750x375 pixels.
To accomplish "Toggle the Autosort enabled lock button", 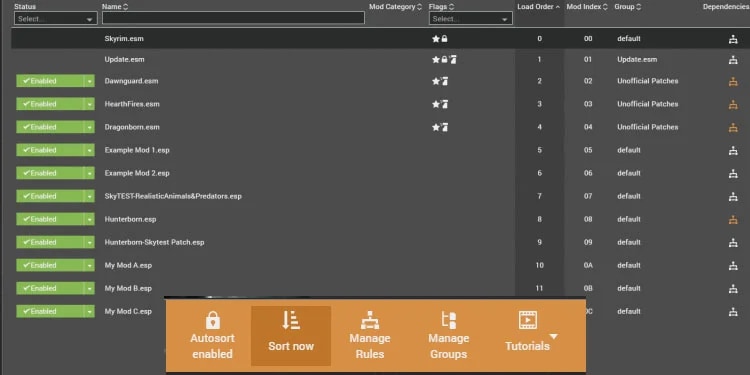I will 212,335.
